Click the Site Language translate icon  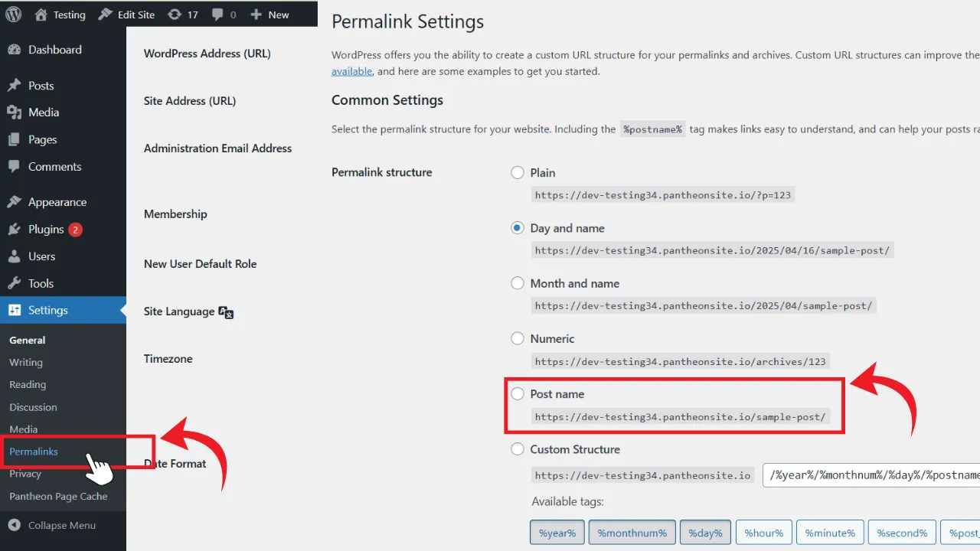tap(226, 311)
